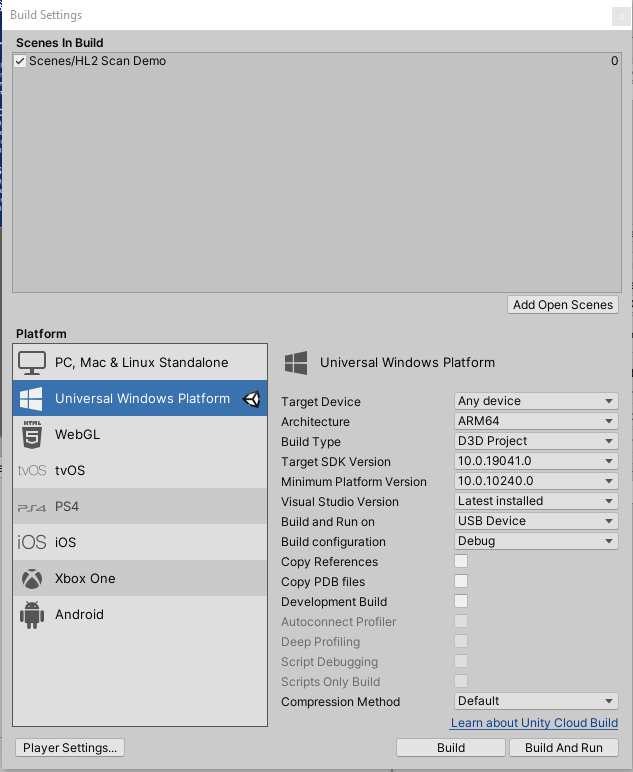
Task: Click the Android robot icon
Action: pyautogui.click(x=32, y=615)
